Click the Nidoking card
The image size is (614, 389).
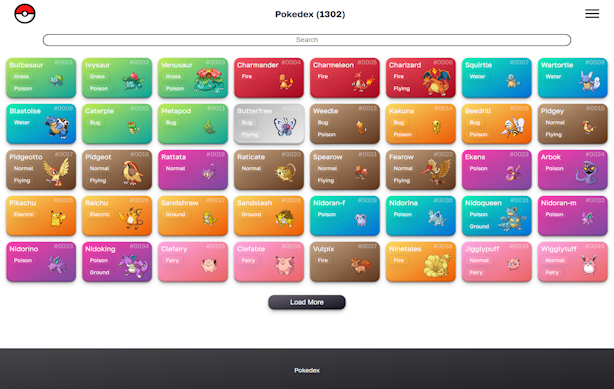click(x=117, y=261)
